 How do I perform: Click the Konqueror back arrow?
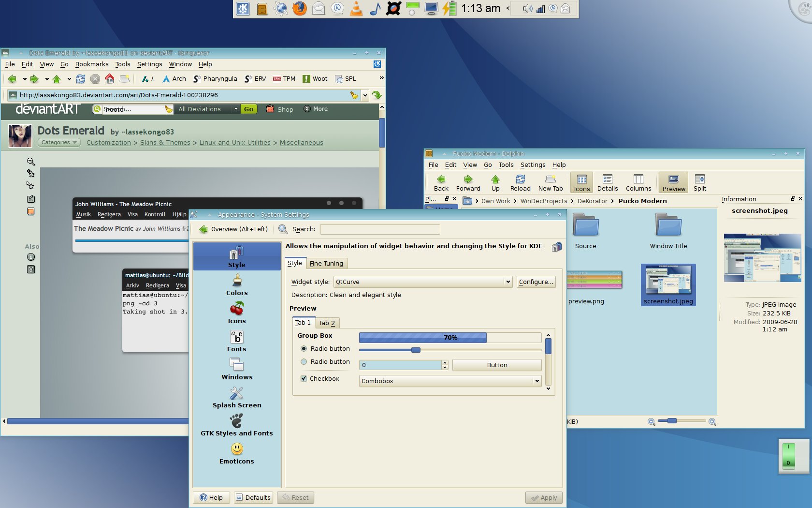(13, 79)
